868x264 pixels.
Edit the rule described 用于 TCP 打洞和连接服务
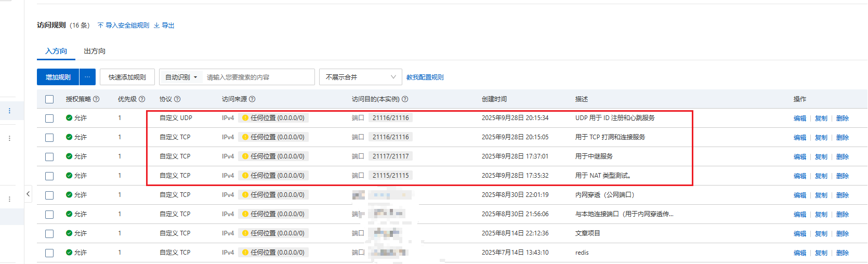coord(800,138)
